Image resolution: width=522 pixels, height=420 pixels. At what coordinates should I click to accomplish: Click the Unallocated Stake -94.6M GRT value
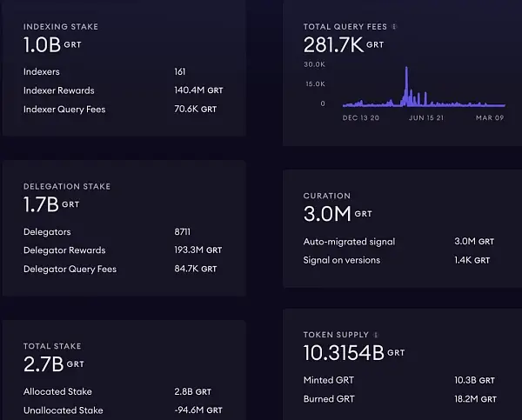[x=198, y=410]
